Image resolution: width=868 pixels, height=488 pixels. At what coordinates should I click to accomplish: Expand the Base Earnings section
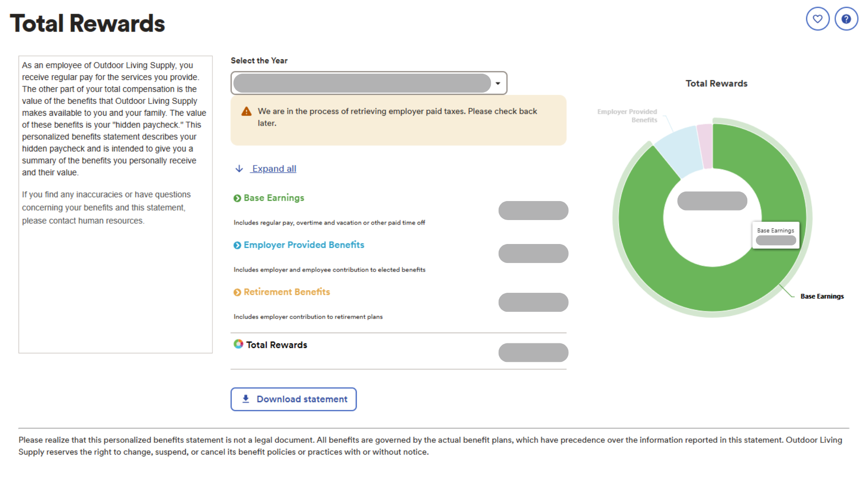[x=274, y=198]
